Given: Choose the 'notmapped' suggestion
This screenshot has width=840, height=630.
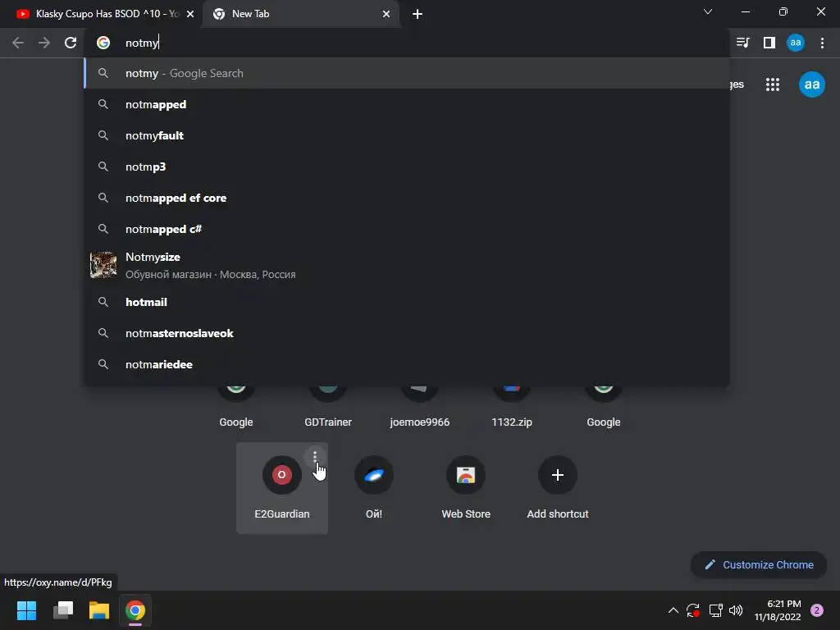Looking at the screenshot, I should (407, 104).
